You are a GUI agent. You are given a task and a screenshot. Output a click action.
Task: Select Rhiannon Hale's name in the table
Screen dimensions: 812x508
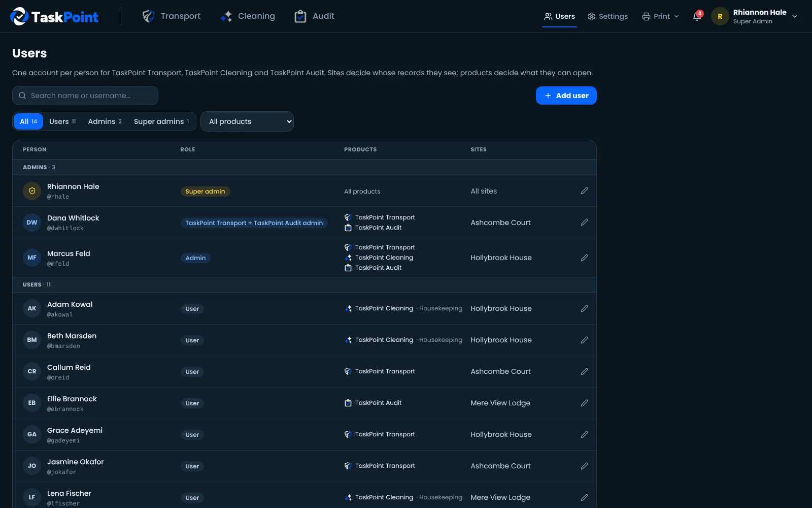click(x=73, y=186)
